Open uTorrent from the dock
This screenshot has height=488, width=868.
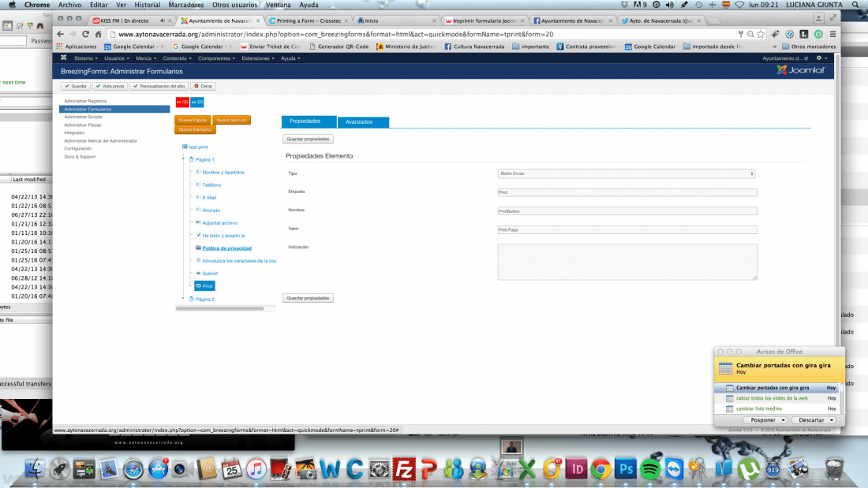[748, 469]
